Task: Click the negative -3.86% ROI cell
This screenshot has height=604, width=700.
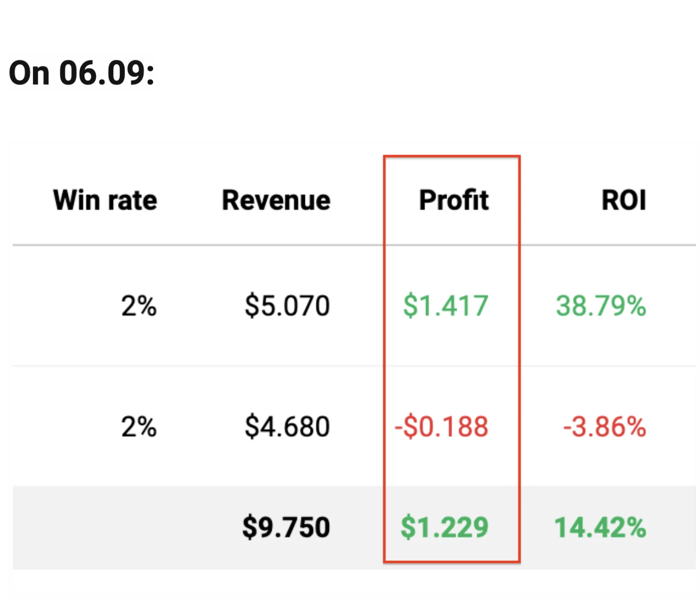Action: pyautogui.click(x=605, y=427)
